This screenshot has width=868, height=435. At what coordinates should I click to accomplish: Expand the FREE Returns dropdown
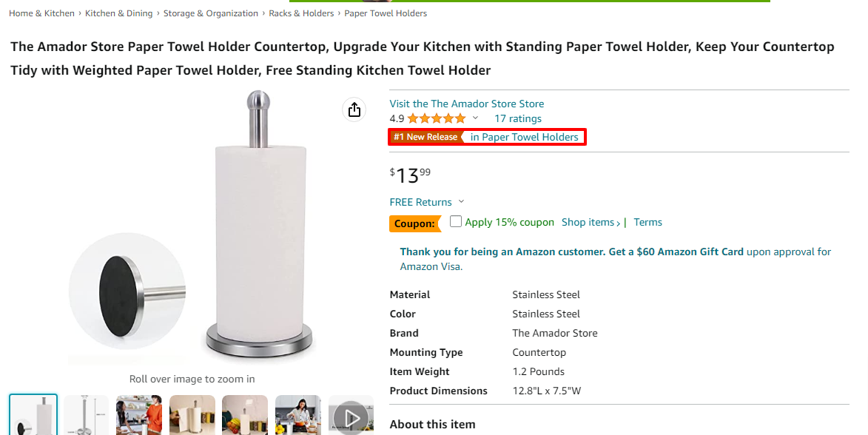pos(461,202)
